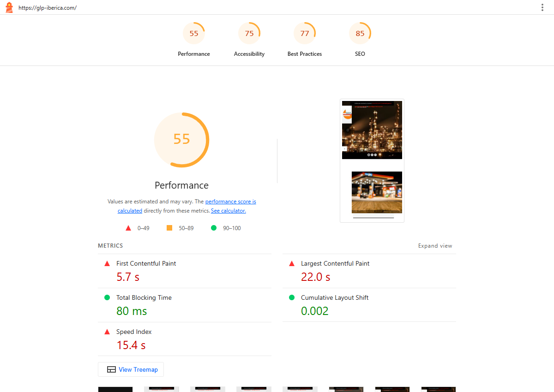
Task: Click the green circle 90–100 legend icon
Action: pos(214,228)
